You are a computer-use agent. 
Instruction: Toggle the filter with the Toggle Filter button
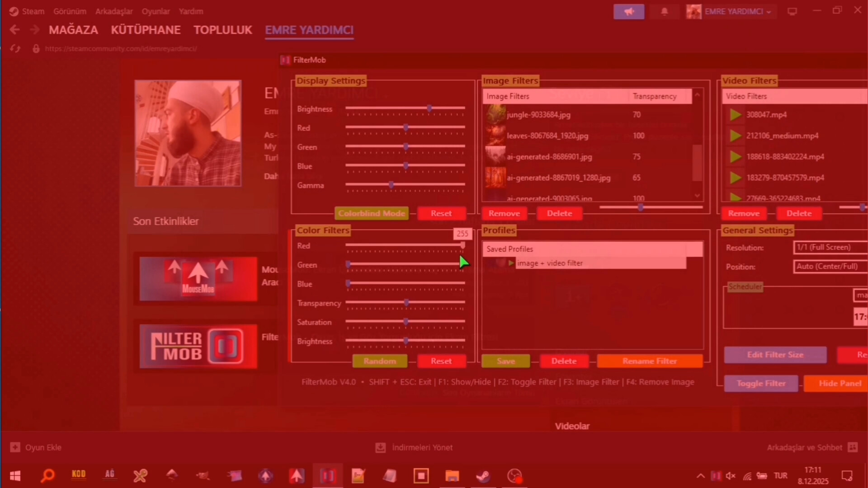point(760,383)
